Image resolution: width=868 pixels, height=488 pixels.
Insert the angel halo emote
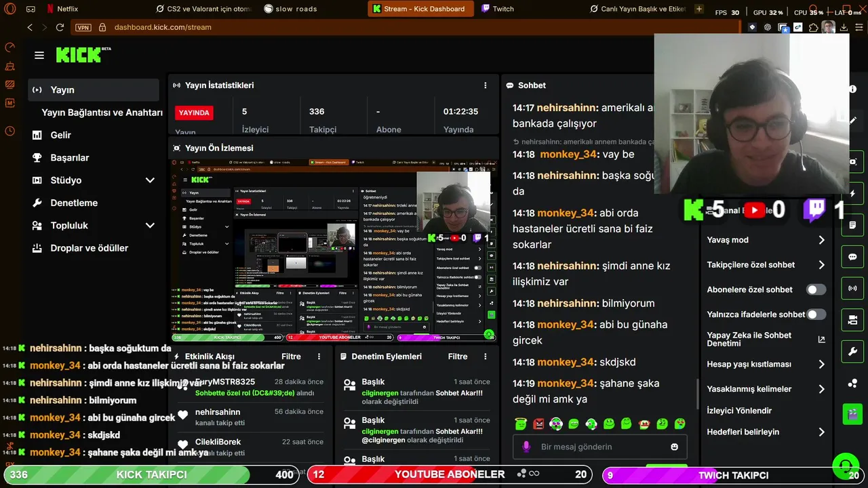521,424
